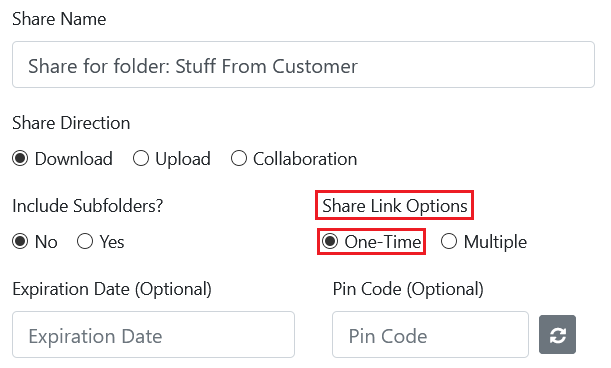The height and width of the screenshot is (368, 611).
Task: Click the regenerate pin code refresh icon
Action: click(557, 334)
